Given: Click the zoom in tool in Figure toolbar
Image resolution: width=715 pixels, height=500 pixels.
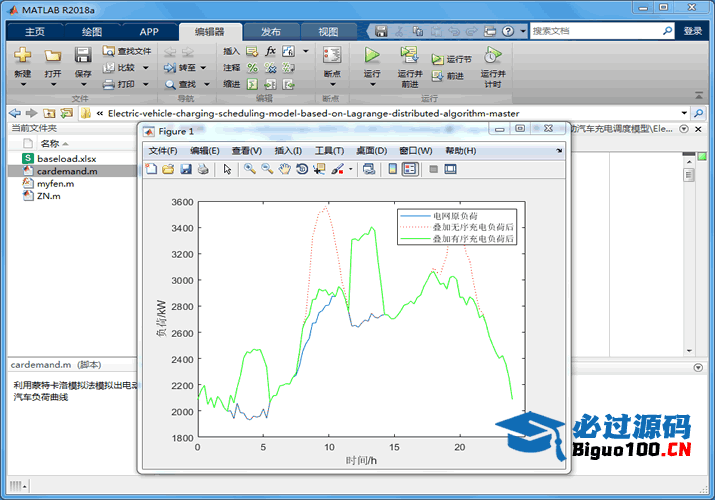Looking at the screenshot, I should [x=249, y=169].
